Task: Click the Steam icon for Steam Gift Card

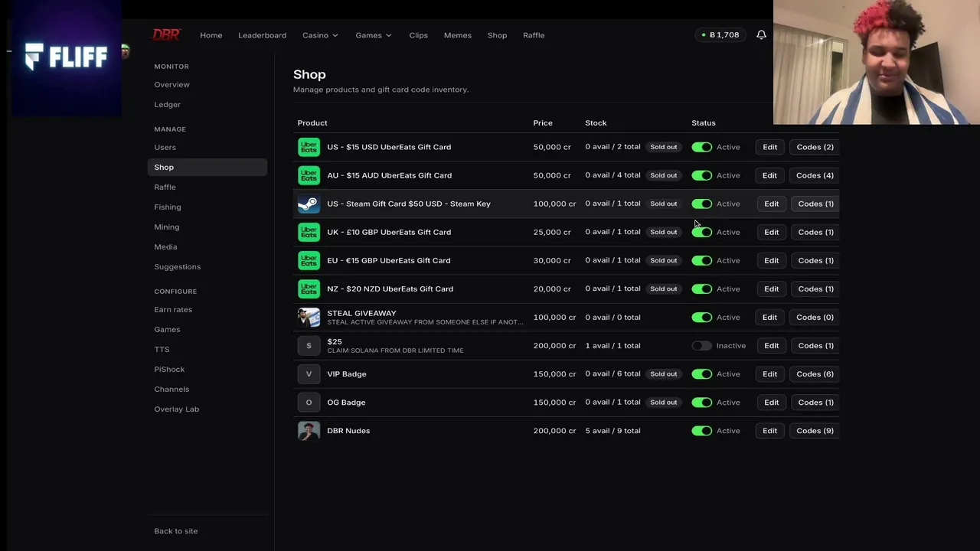Action: 309,204
